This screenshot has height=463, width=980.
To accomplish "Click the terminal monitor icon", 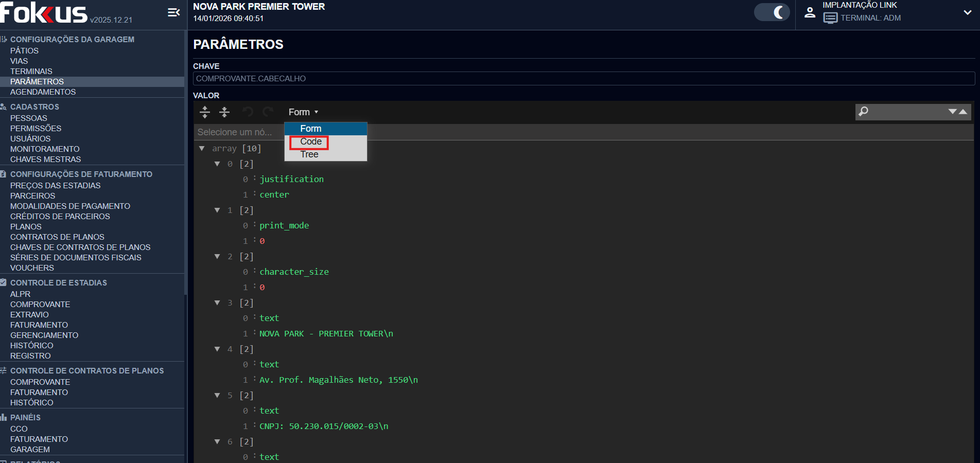I will coord(830,18).
